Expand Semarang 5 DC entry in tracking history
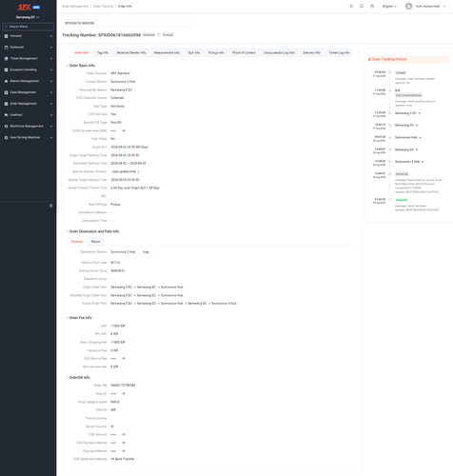Screen dimensions: 453x476 coord(420,113)
